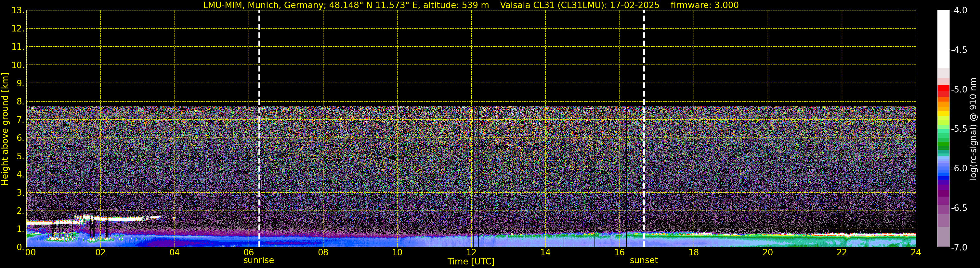Click the '10' time axis tick label
Viewport: 980px width, 268px height.
tap(397, 252)
